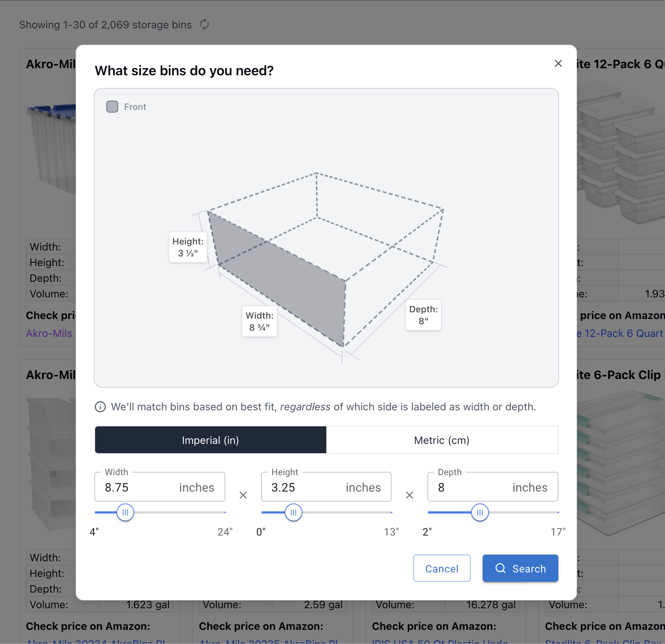Click the info icon about bin matching

100,407
